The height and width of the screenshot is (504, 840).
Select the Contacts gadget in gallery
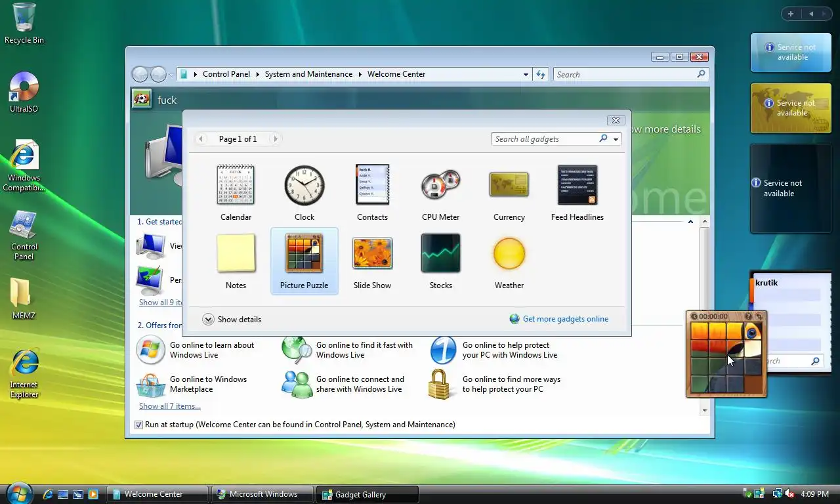(372, 193)
